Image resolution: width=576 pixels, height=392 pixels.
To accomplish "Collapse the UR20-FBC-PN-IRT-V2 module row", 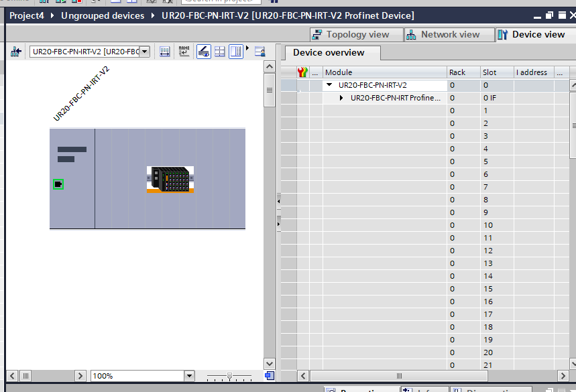I will pos(329,85).
